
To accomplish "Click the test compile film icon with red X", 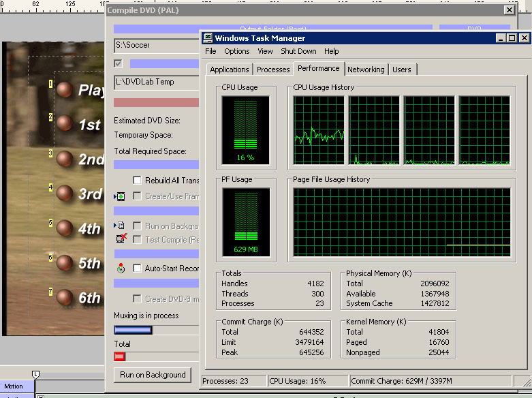I will (x=121, y=238).
